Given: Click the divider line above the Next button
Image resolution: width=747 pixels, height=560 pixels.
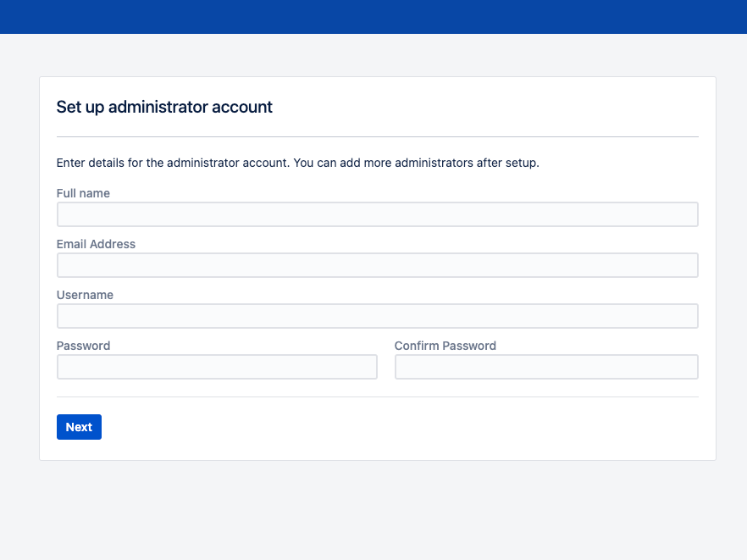Looking at the screenshot, I should [x=378, y=397].
